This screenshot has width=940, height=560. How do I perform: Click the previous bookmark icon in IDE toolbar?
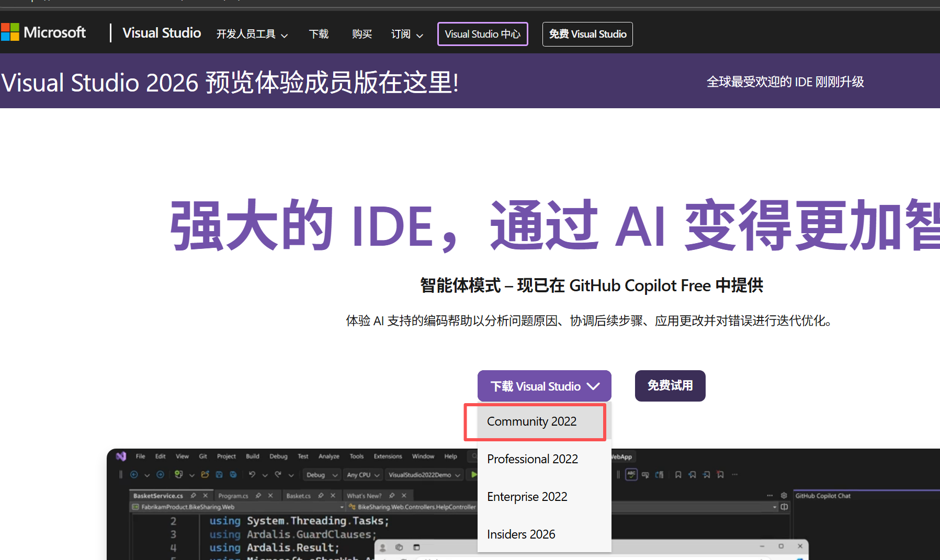pos(692,475)
